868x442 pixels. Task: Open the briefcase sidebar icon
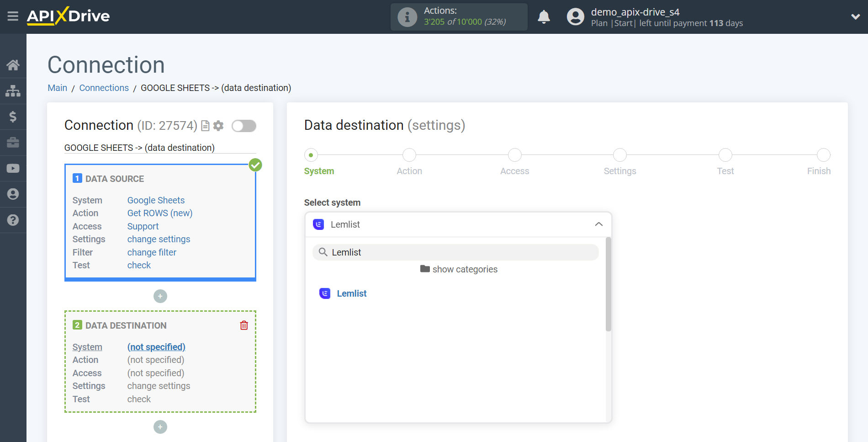point(13,143)
